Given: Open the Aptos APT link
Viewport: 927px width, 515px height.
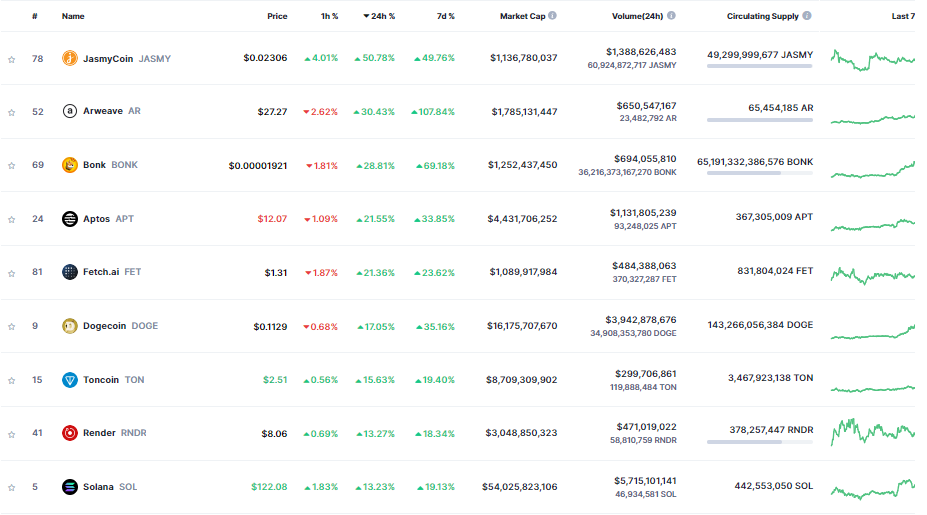Looking at the screenshot, I should click(x=108, y=219).
